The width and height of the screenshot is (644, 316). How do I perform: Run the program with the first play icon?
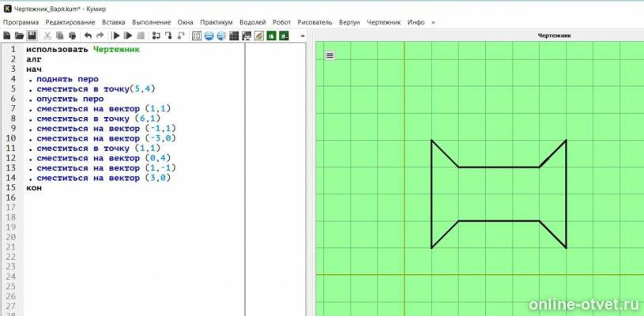click(115, 36)
